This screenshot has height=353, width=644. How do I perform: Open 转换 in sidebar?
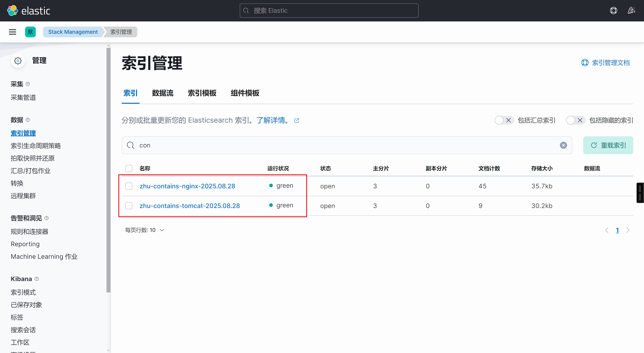tap(17, 183)
